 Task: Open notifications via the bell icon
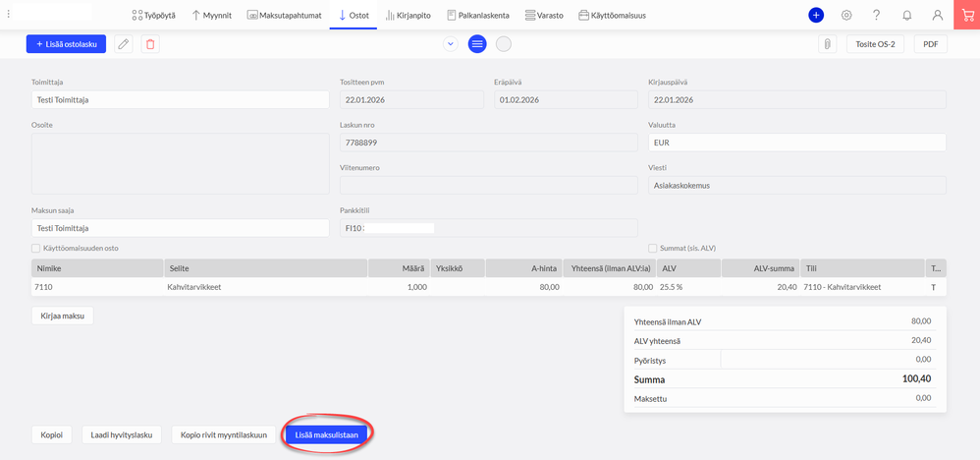coord(907,15)
